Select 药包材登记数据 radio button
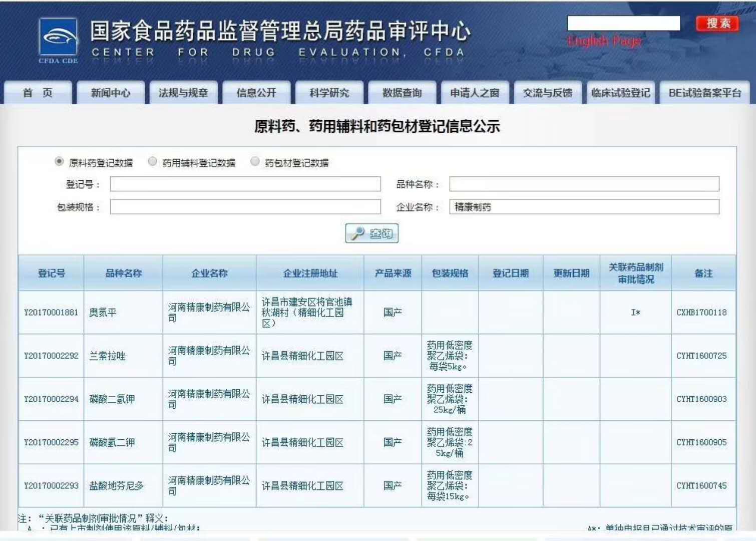The width and height of the screenshot is (756, 541). (x=255, y=161)
